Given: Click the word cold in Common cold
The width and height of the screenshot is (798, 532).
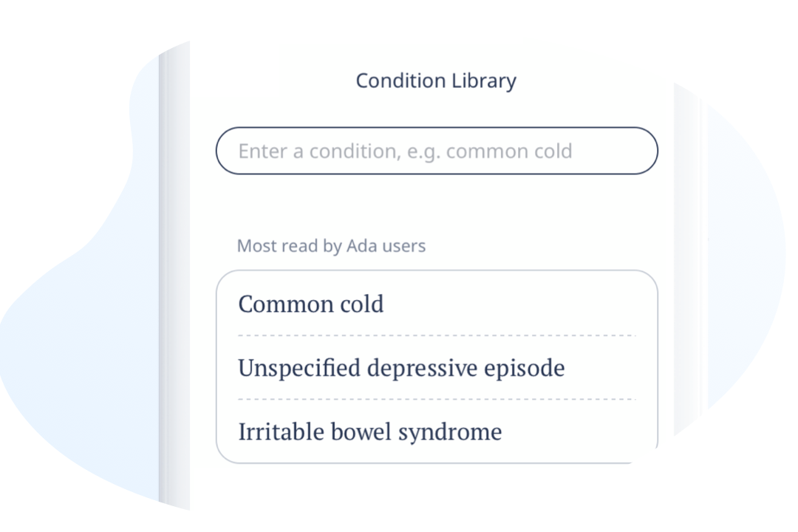Looking at the screenshot, I should [x=362, y=304].
